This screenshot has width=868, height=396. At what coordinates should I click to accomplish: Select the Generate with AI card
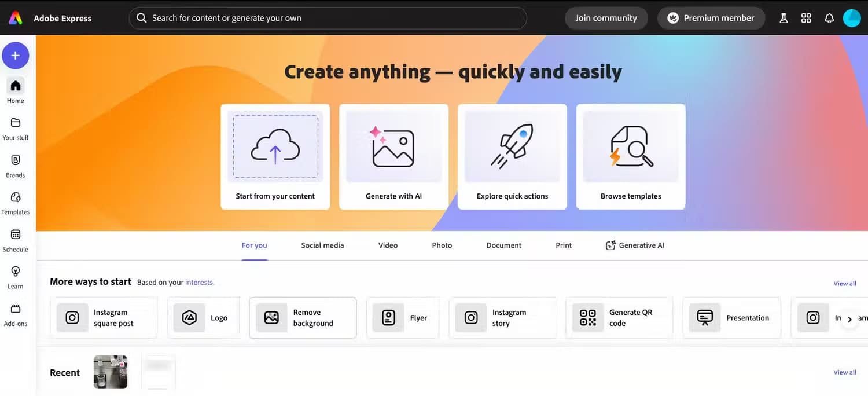[x=393, y=156]
